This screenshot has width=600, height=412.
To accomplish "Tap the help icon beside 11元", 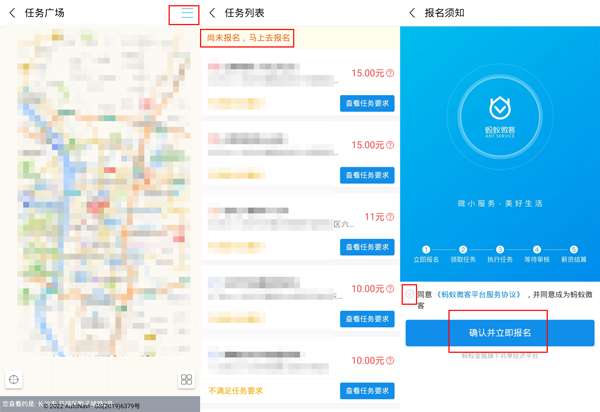I will click(x=390, y=217).
